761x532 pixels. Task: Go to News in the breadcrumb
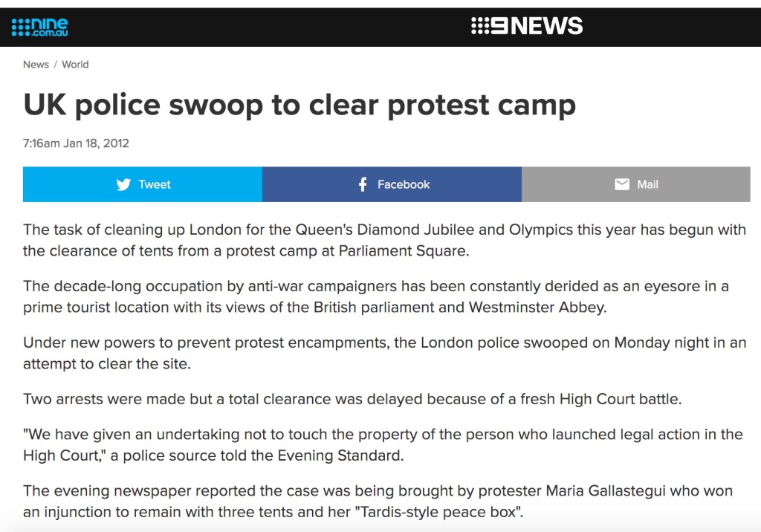[x=36, y=65]
